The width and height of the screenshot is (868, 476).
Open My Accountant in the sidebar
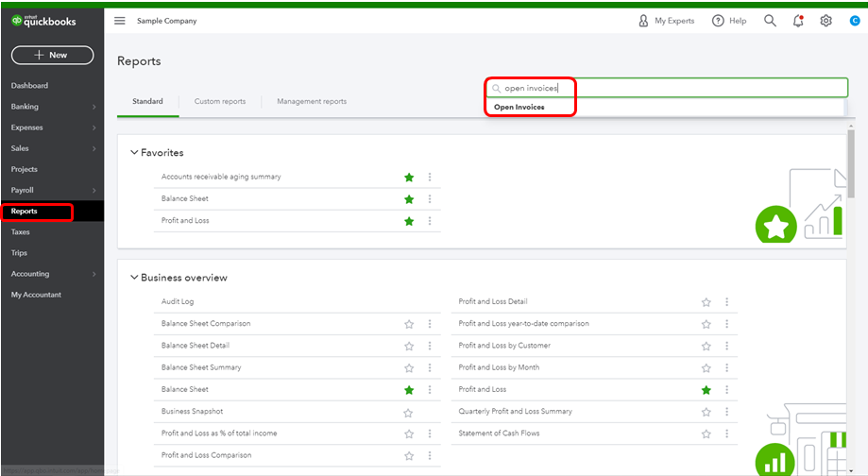(36, 295)
